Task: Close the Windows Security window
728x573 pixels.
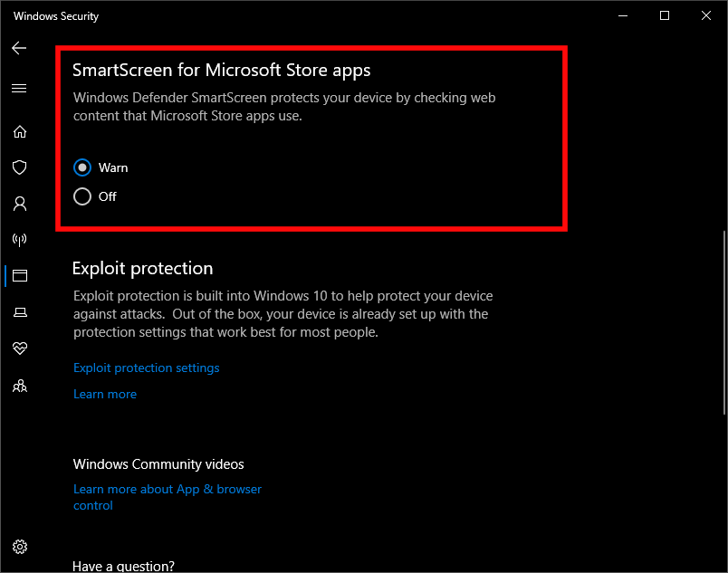Action: click(x=706, y=15)
